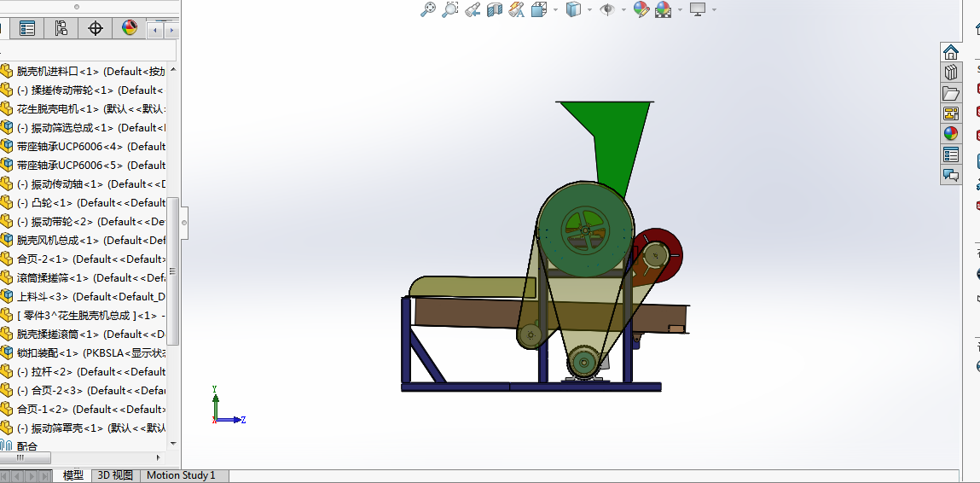Select 带座轴承UCP6006<4> in tree
The width and height of the screenshot is (980, 483).
[83, 147]
